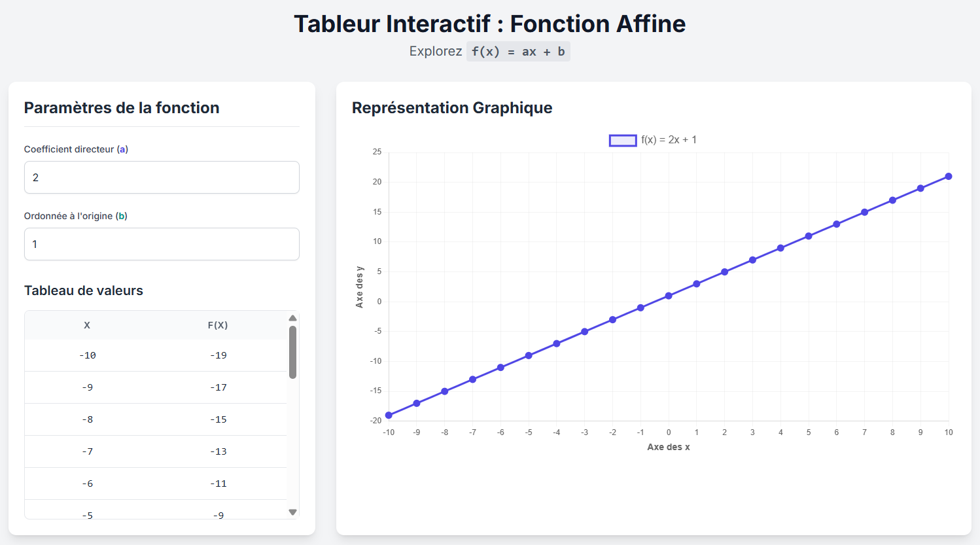The height and width of the screenshot is (545, 980).
Task: Click the f(x) = ax + b formula badge
Action: (x=518, y=52)
